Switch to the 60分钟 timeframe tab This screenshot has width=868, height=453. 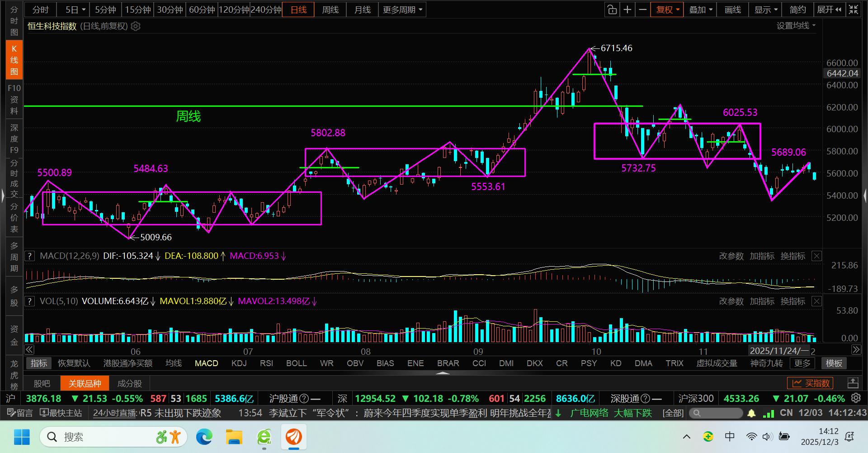[x=202, y=10]
